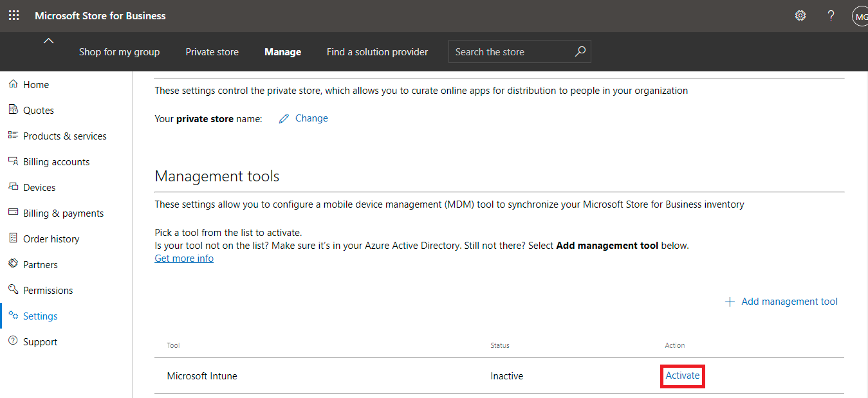Viewport: 868px width, 398px height.
Task: Click the search magnifier icon
Action: coord(580,51)
